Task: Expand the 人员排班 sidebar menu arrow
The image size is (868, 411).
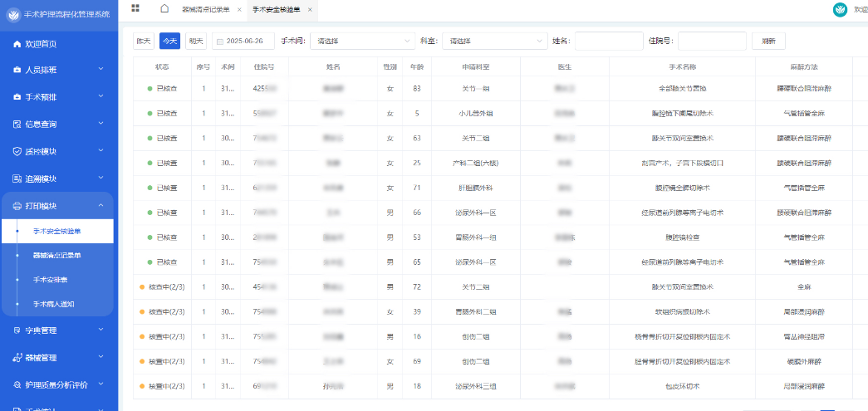Action: [101, 69]
